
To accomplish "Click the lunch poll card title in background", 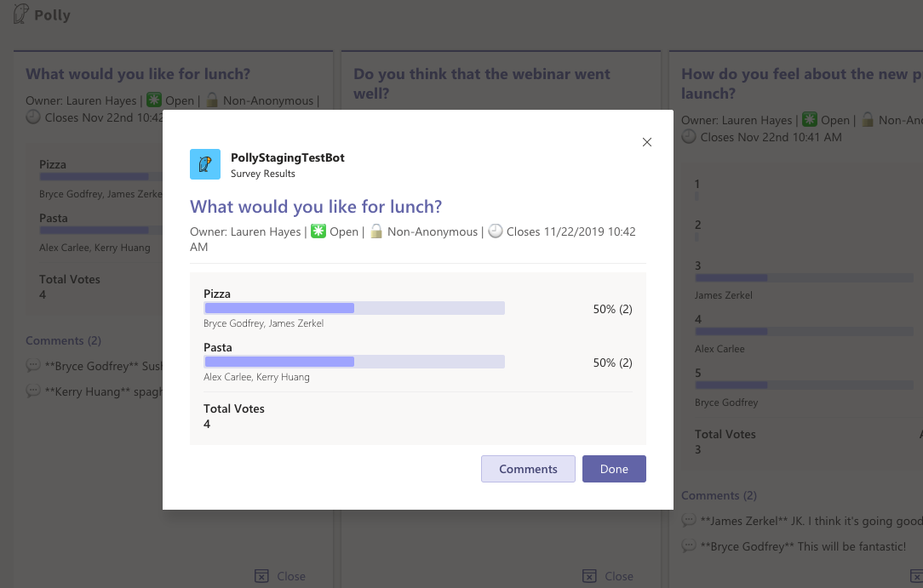I will 138,74.
